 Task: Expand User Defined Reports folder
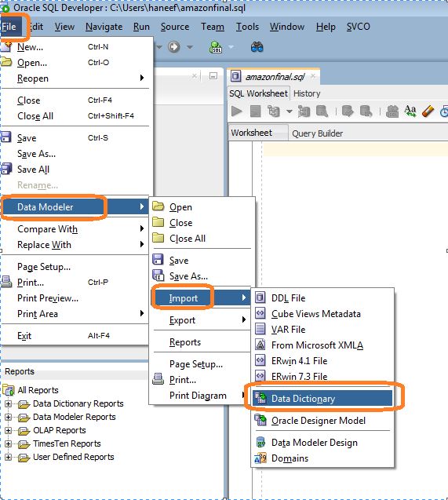coord(9,458)
